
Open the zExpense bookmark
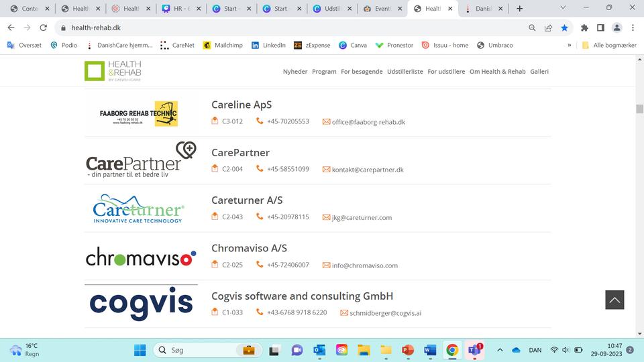point(312,45)
